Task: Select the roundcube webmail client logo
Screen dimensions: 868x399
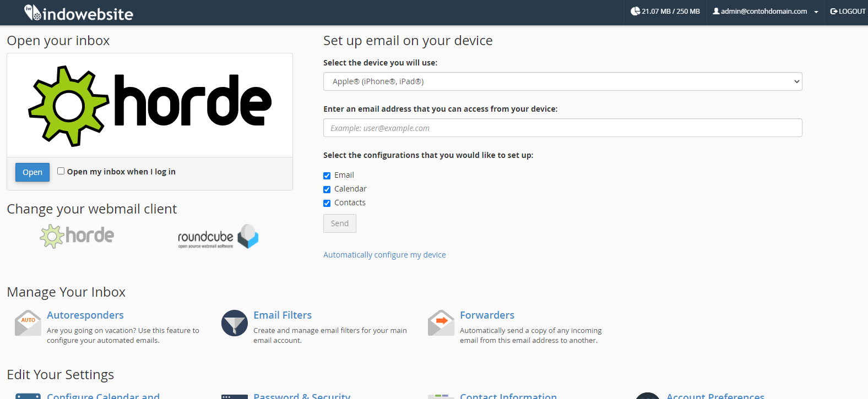Action: tap(218, 237)
